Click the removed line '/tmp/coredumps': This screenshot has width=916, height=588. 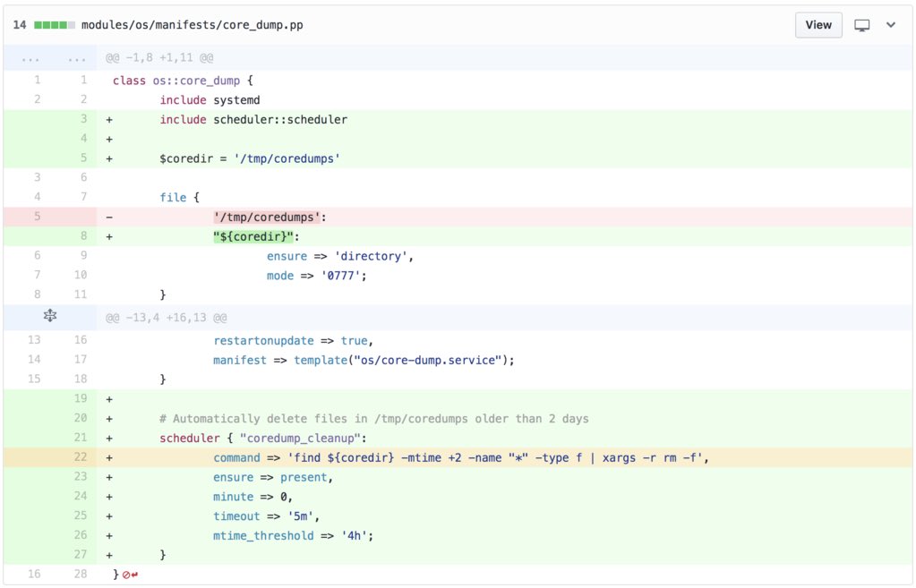(270, 217)
